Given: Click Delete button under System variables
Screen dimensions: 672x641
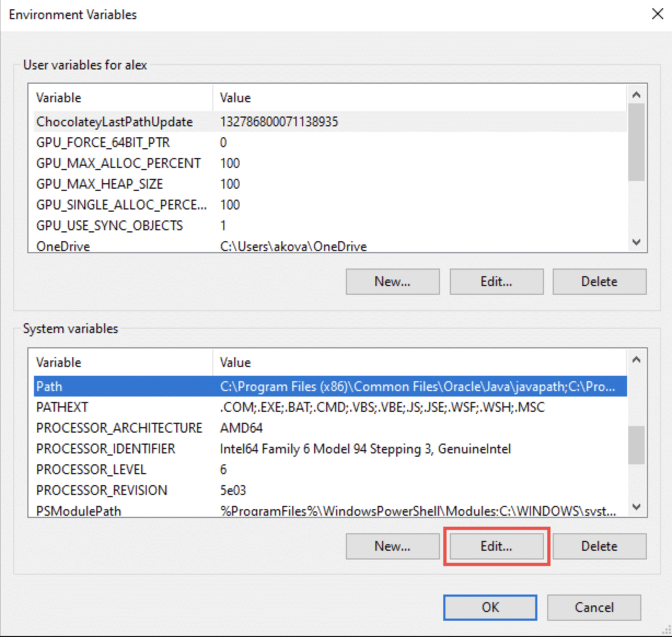Looking at the screenshot, I should coord(599,546).
